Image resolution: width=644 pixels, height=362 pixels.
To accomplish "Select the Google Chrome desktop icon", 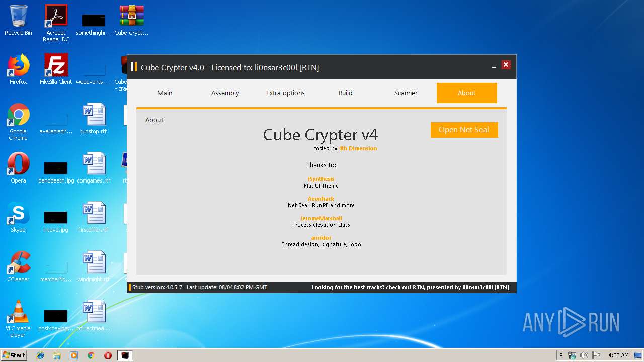I will coord(18,122).
